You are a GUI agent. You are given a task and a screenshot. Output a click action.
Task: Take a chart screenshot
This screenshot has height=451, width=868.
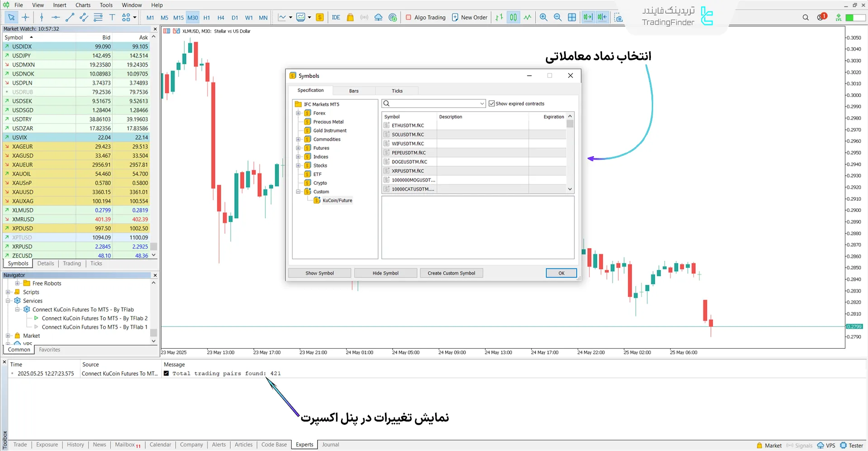click(618, 18)
